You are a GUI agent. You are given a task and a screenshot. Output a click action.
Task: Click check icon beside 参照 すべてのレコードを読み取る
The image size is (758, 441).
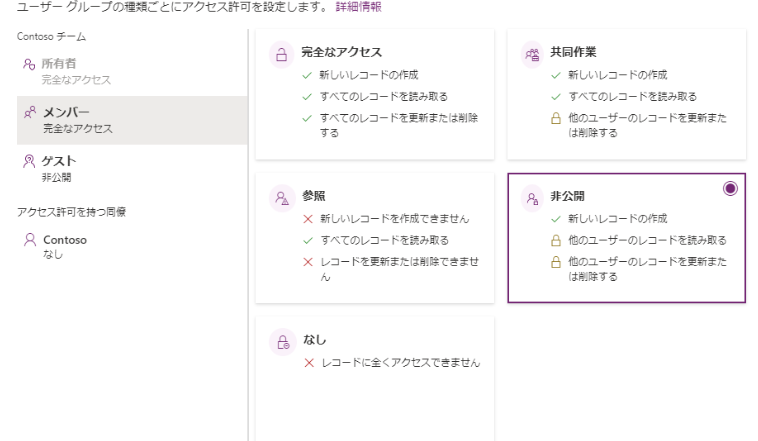308,240
